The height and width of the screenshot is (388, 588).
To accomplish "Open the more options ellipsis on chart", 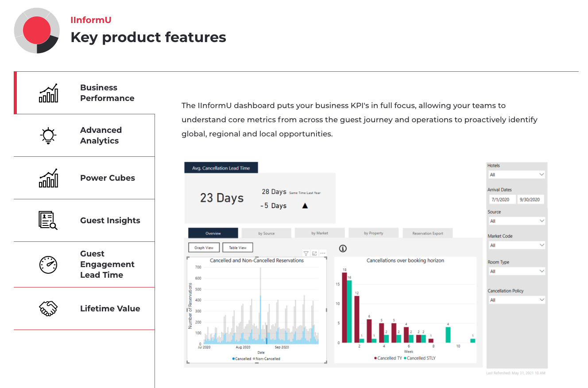I will (x=323, y=253).
